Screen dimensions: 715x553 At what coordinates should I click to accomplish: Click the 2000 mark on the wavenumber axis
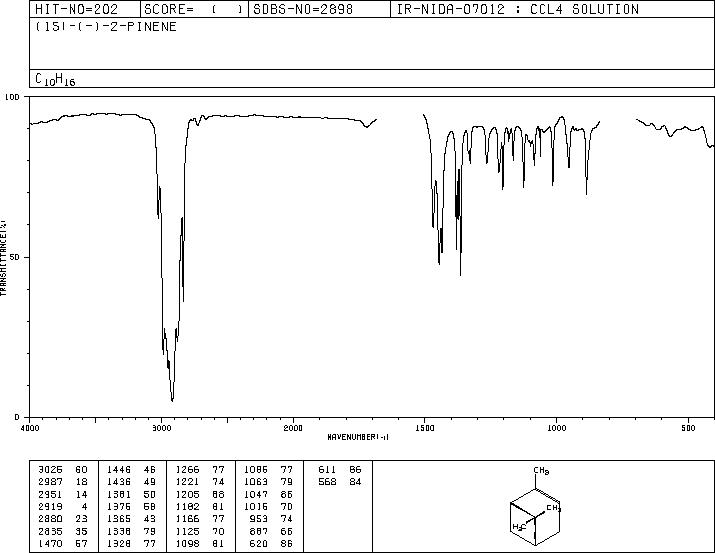(x=293, y=428)
